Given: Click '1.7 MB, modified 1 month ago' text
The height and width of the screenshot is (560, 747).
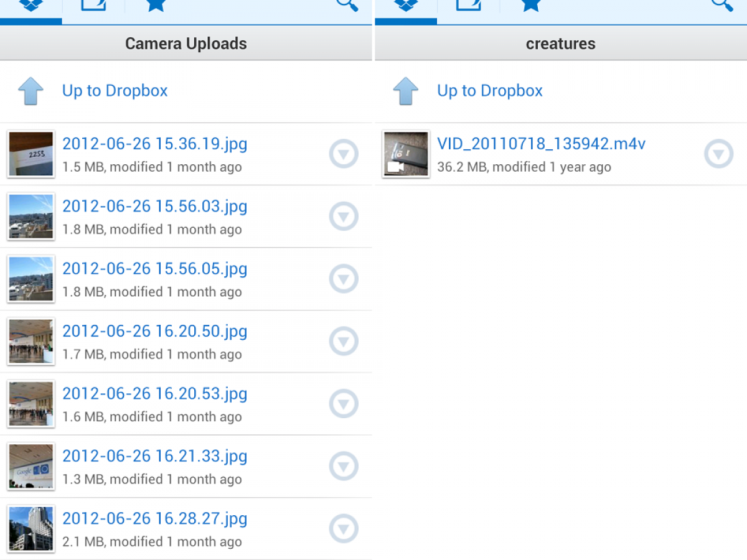Looking at the screenshot, I should pyautogui.click(x=152, y=354).
